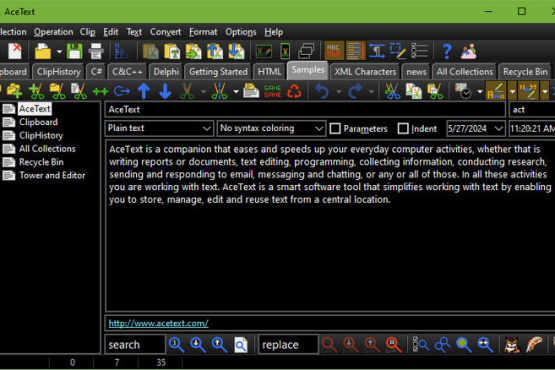Click the blue magnifier with 1 find first icon
Image resolution: width=555 pixels, height=370 pixels.
(x=176, y=345)
